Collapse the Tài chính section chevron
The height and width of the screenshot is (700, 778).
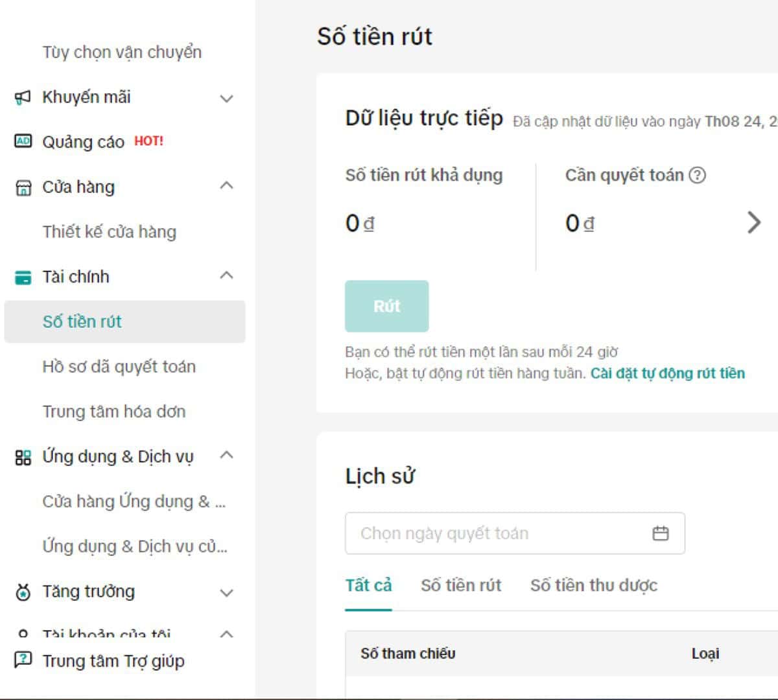226,275
